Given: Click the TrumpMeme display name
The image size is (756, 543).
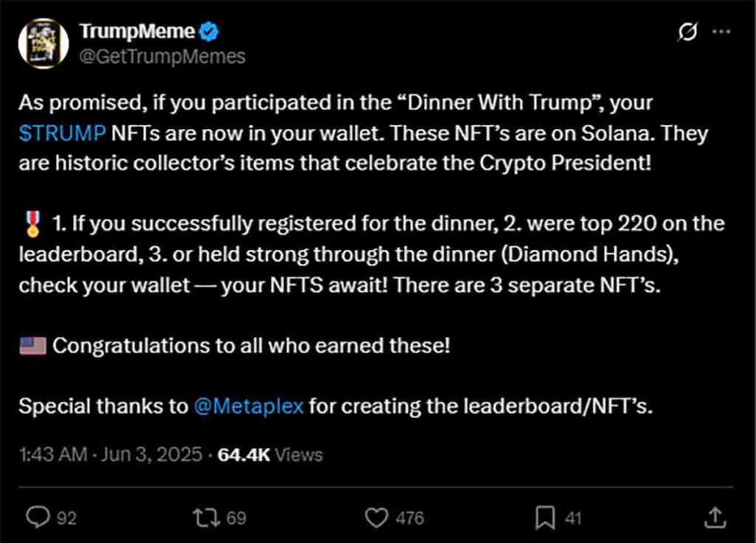Looking at the screenshot, I should coord(137,32).
